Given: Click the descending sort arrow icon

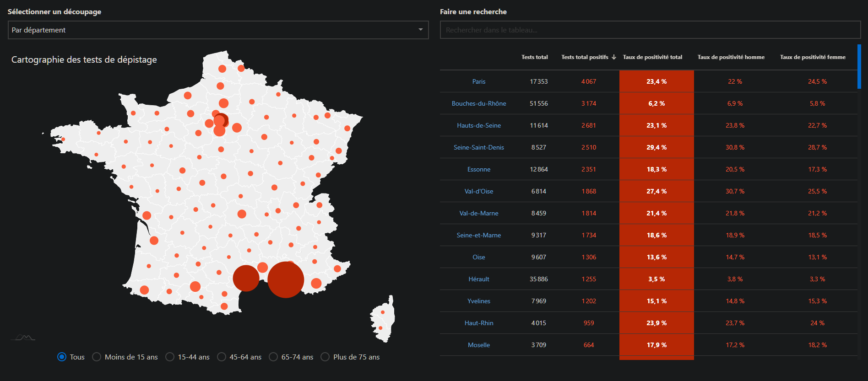Looking at the screenshot, I should pyautogui.click(x=614, y=57).
